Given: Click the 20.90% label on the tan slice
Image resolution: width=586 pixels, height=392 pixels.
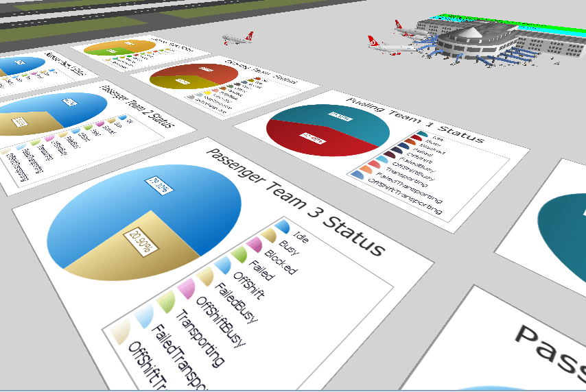Looking at the screenshot, I should (x=137, y=240).
